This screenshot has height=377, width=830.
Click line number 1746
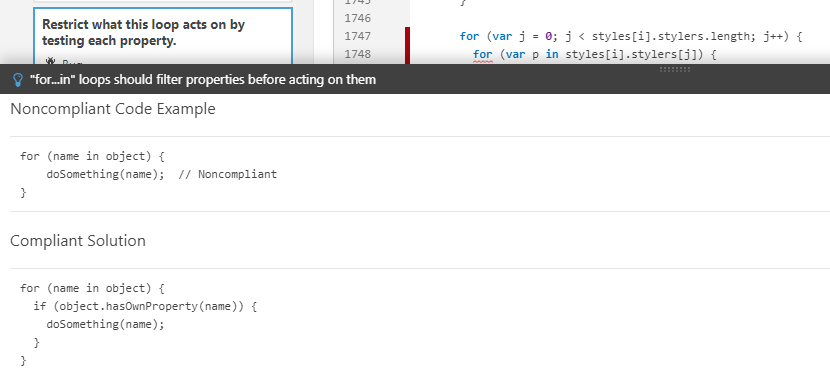357,19
